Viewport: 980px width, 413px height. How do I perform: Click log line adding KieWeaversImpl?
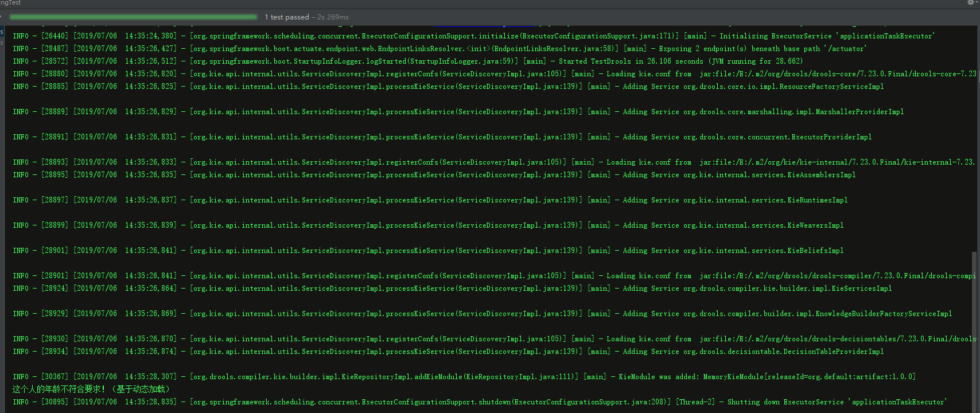(428, 225)
